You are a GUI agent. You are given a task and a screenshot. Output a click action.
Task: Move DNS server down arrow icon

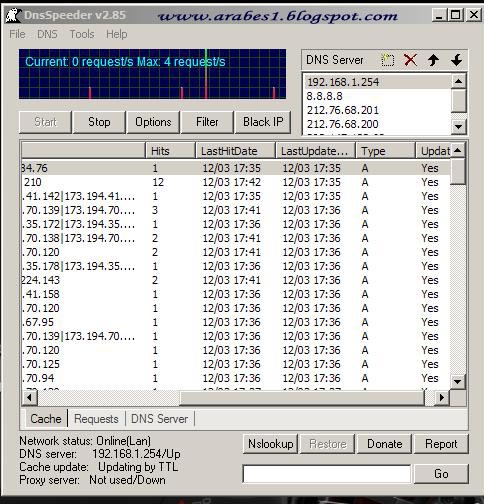(x=456, y=60)
